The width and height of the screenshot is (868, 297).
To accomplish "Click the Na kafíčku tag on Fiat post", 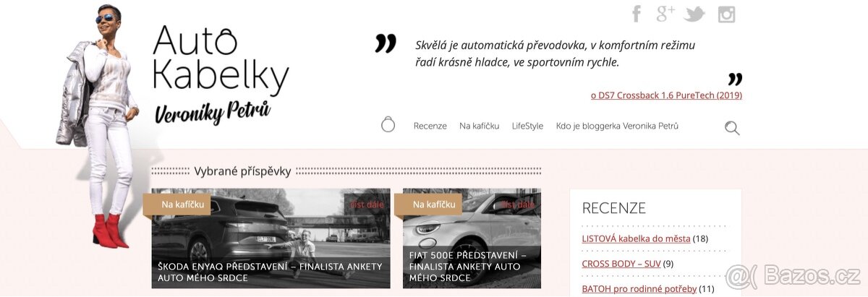I will tap(433, 205).
